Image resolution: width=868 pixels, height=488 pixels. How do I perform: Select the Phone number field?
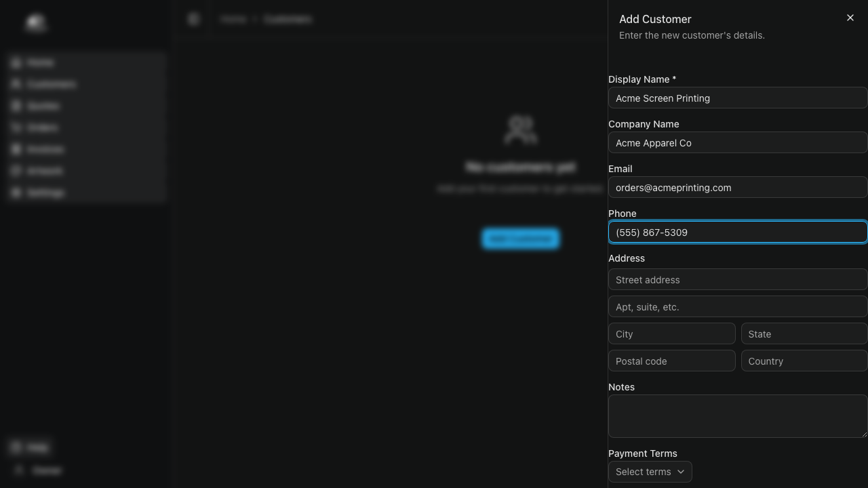click(x=737, y=232)
